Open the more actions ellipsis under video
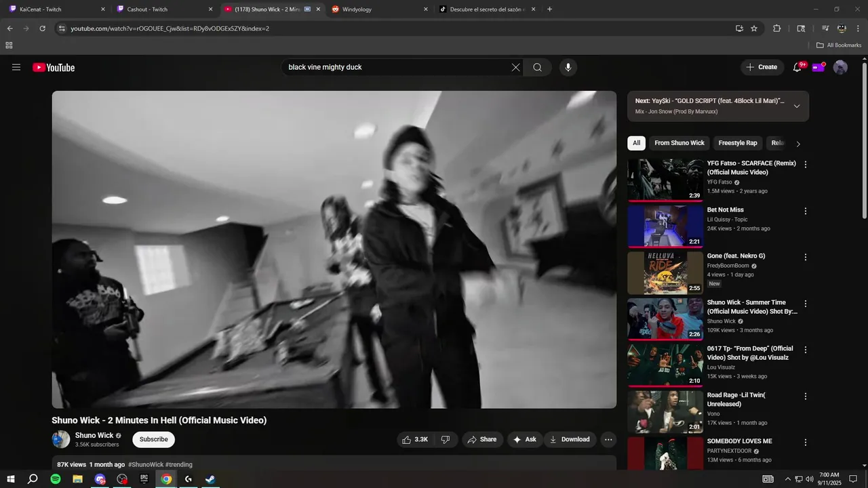The image size is (868, 488). point(608,439)
